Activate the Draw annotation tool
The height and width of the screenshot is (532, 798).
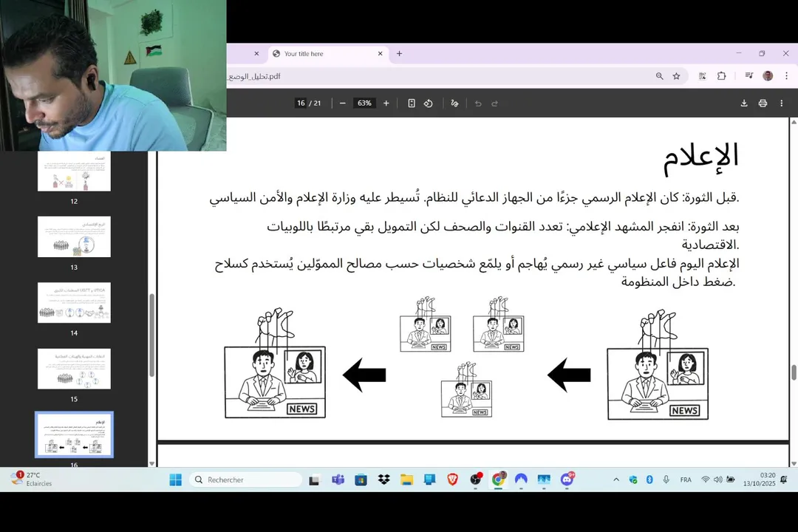pyautogui.click(x=454, y=103)
